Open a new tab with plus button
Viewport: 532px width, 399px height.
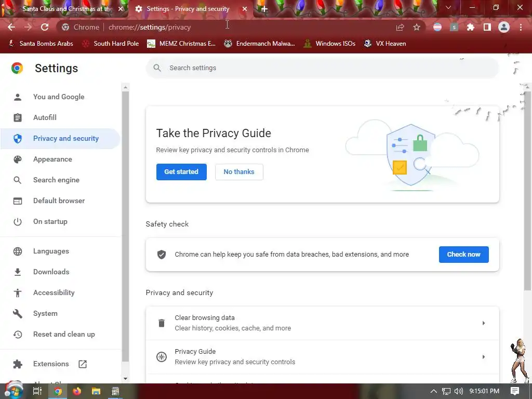(x=264, y=9)
